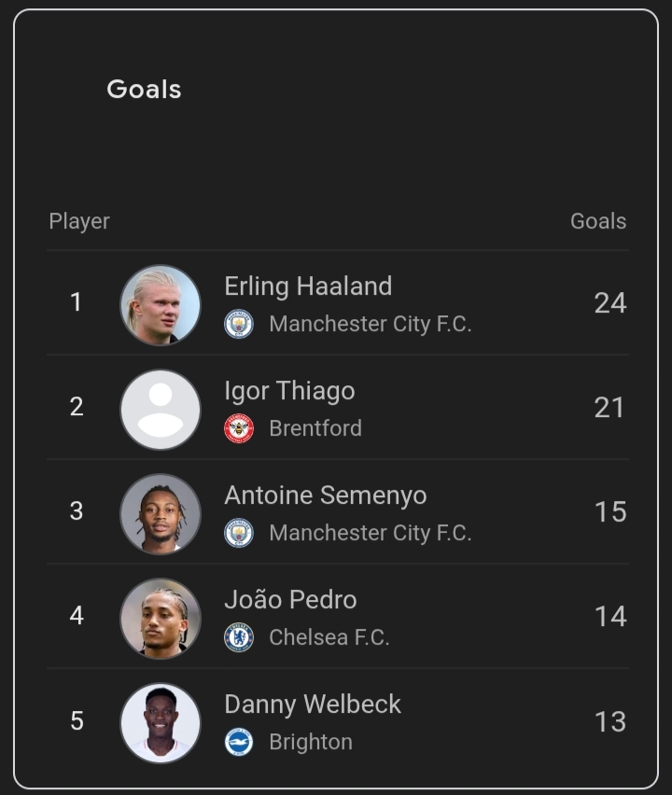This screenshot has width=672, height=795.
Task: Click the Player column header
Action: click(79, 221)
